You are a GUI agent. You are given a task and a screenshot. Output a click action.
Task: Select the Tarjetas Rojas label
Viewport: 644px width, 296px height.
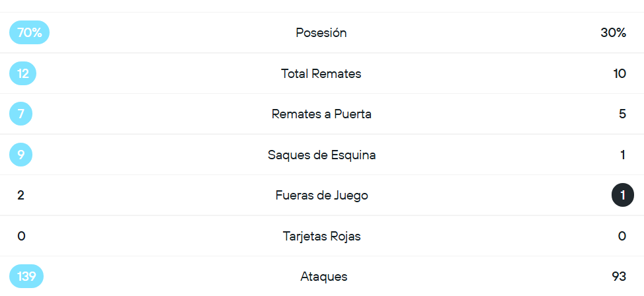(x=321, y=236)
